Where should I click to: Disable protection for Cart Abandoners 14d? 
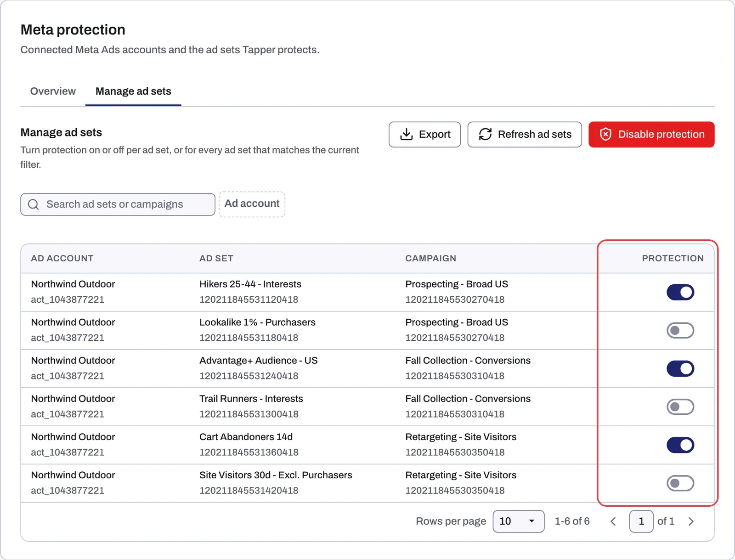coord(680,445)
